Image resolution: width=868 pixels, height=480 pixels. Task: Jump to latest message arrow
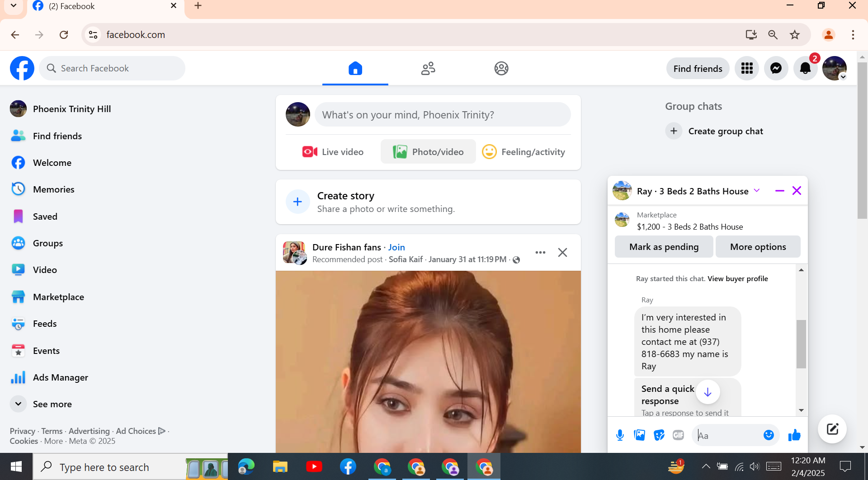click(x=708, y=392)
